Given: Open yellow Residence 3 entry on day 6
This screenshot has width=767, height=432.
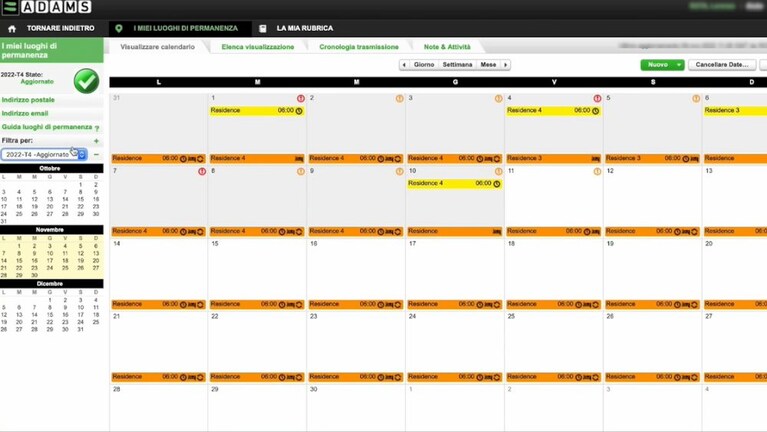Looking at the screenshot, I should tap(735, 111).
